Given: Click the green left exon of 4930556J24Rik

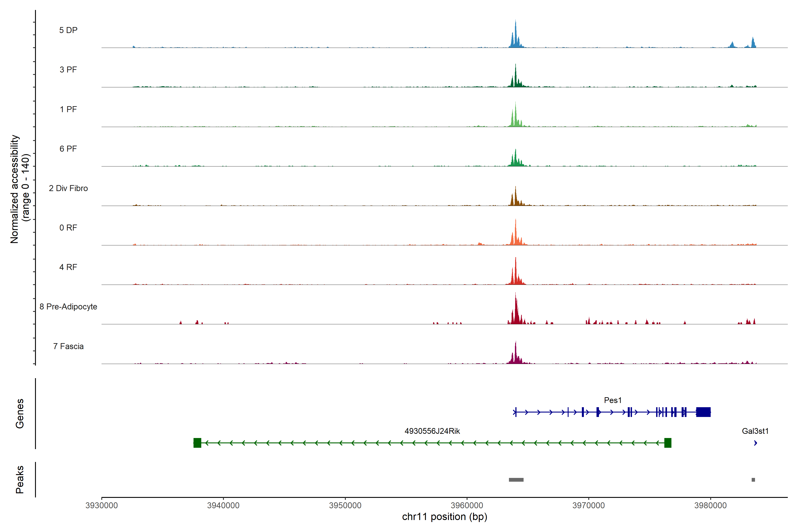Looking at the screenshot, I should point(197,443).
